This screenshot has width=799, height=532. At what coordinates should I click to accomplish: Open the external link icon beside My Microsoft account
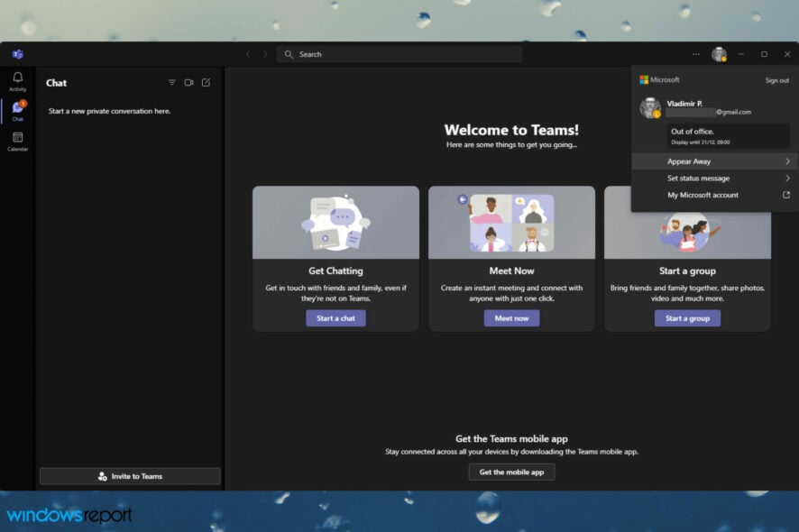tap(786, 195)
